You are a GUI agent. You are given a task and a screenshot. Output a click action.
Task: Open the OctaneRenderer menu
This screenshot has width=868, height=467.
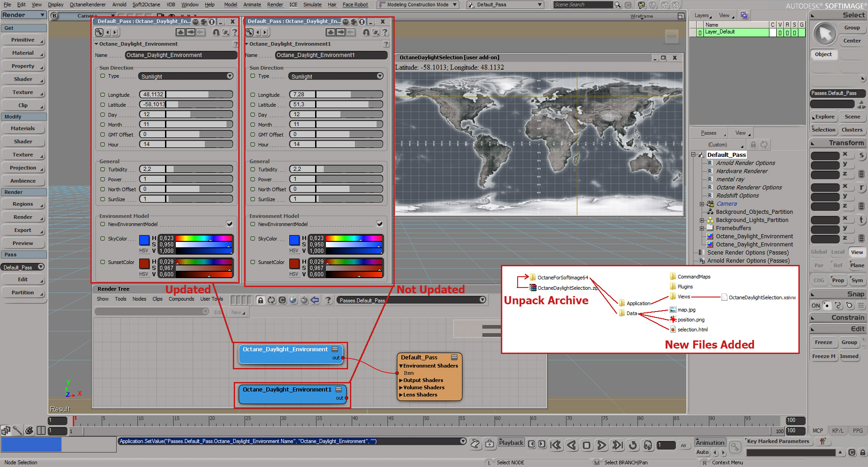tap(88, 5)
